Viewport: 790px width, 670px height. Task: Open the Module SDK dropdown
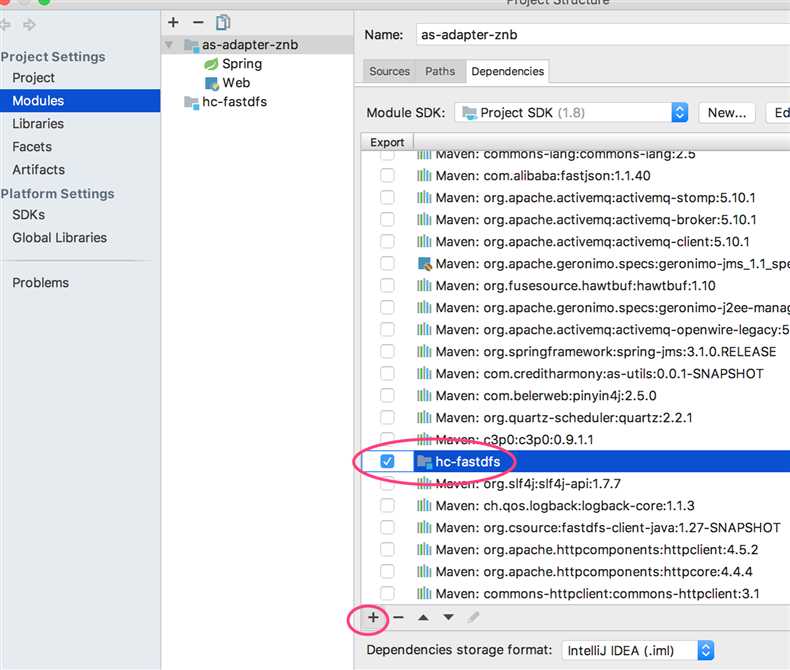click(571, 112)
